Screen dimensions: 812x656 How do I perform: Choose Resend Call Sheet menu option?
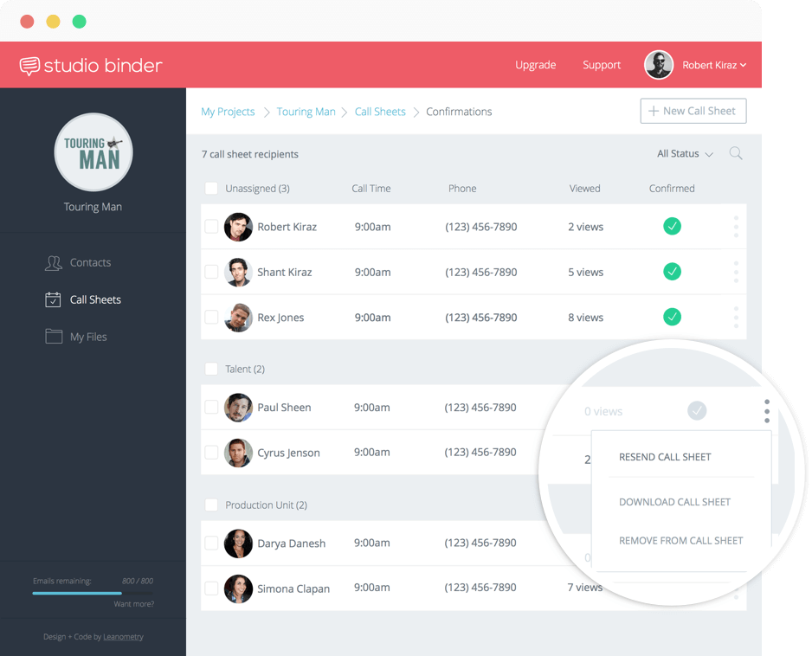pyautogui.click(x=665, y=457)
